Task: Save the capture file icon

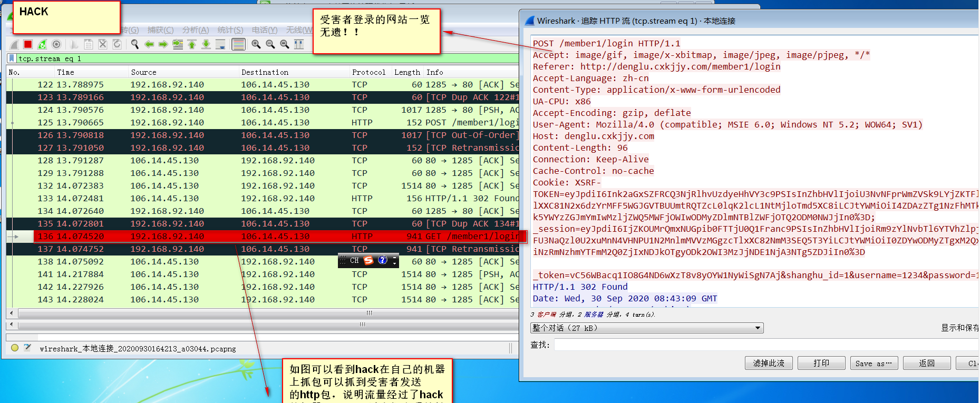Action: [89, 44]
